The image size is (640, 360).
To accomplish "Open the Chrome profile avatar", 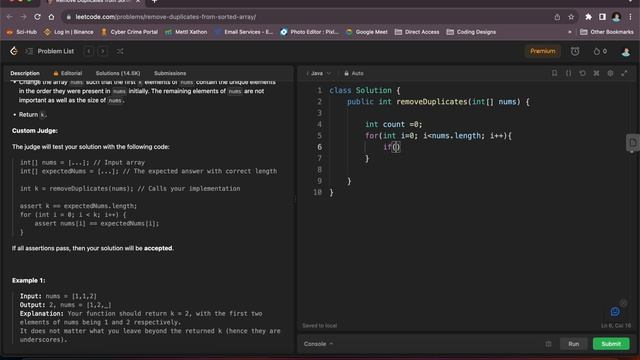I will (616, 17).
